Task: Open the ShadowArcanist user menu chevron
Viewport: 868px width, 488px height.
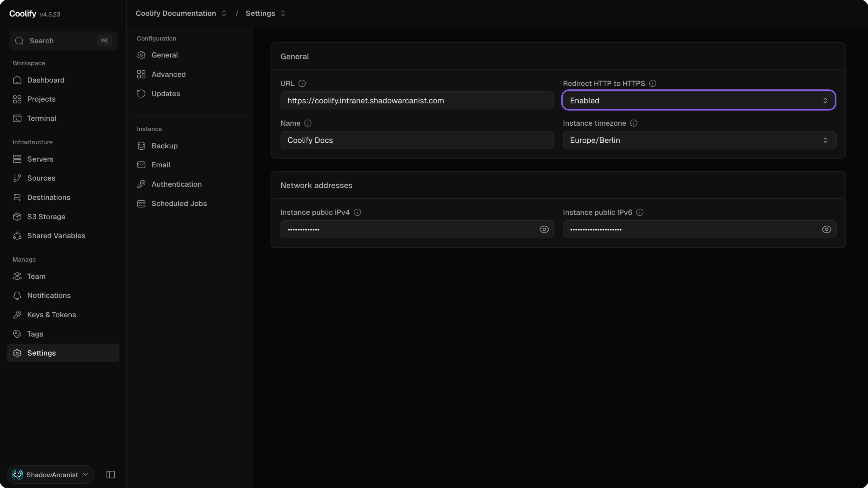Action: (x=86, y=474)
